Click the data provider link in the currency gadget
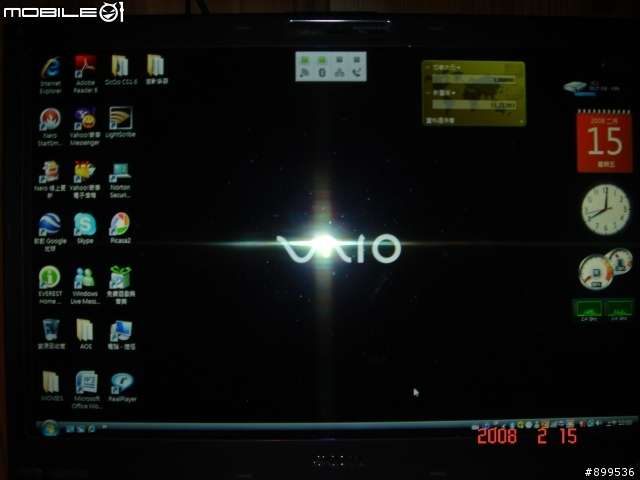This screenshot has width=640, height=480. click(440, 121)
